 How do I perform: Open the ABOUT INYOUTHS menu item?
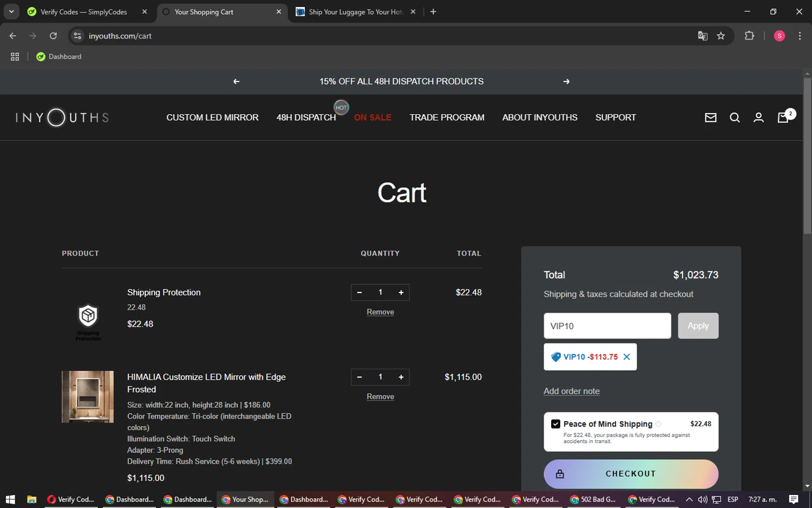(540, 118)
